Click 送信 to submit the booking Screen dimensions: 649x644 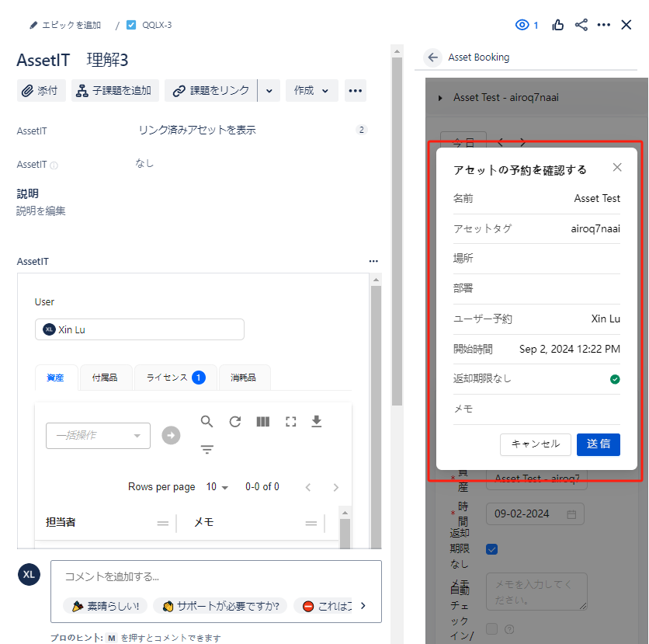click(598, 444)
